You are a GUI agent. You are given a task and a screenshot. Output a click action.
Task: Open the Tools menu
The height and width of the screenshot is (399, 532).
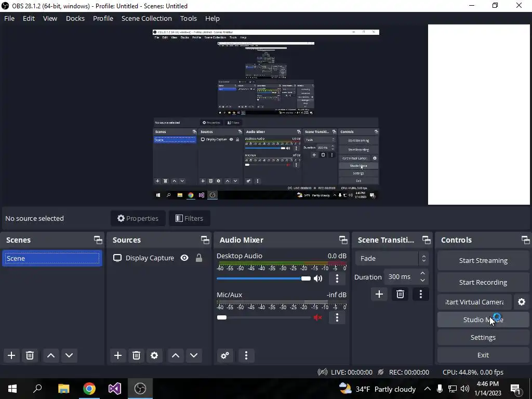pyautogui.click(x=188, y=18)
